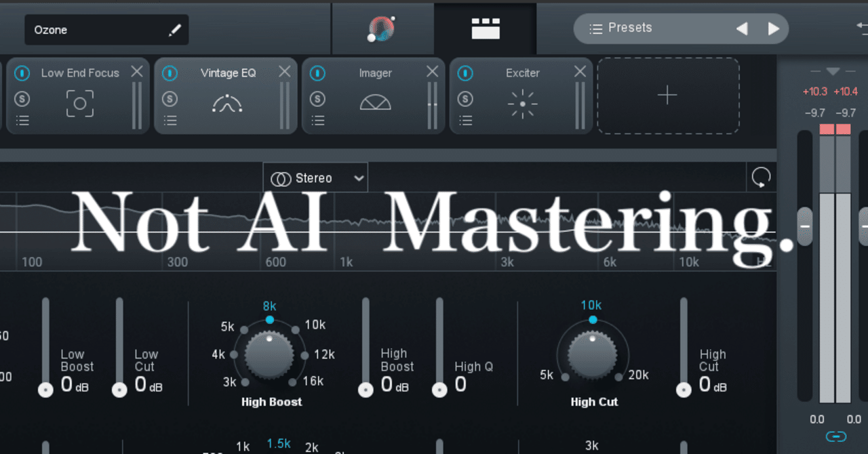Remove the Imager module

tap(432, 70)
